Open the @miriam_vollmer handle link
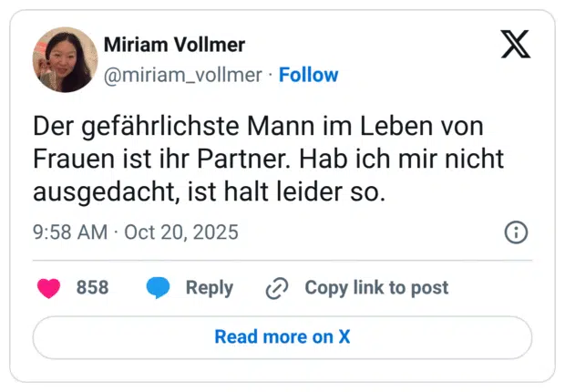 [x=183, y=75]
